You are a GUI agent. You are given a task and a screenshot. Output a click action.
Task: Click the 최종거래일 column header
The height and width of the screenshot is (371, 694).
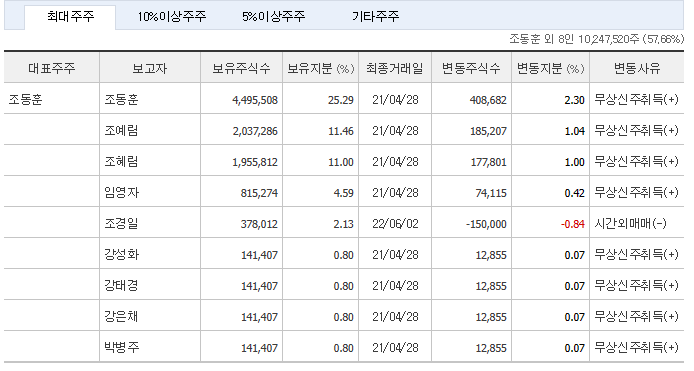pos(395,68)
